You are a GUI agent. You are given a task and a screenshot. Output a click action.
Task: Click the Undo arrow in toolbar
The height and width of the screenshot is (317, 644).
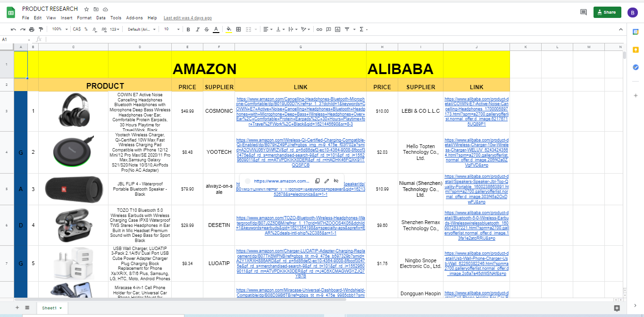[13, 29]
